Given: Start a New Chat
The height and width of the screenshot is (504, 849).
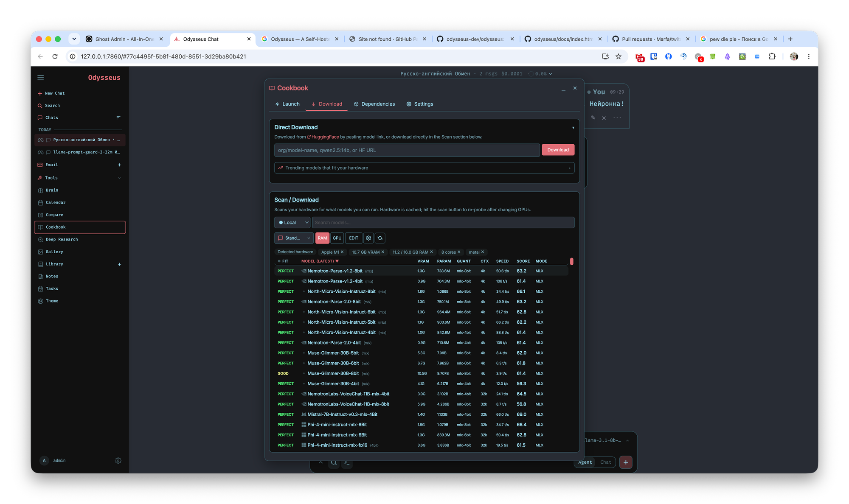Looking at the screenshot, I should click(x=51, y=93).
